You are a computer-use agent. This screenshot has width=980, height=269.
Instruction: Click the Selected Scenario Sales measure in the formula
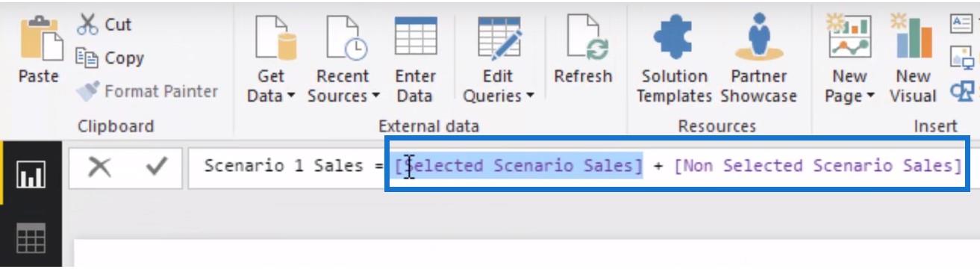(x=519, y=166)
